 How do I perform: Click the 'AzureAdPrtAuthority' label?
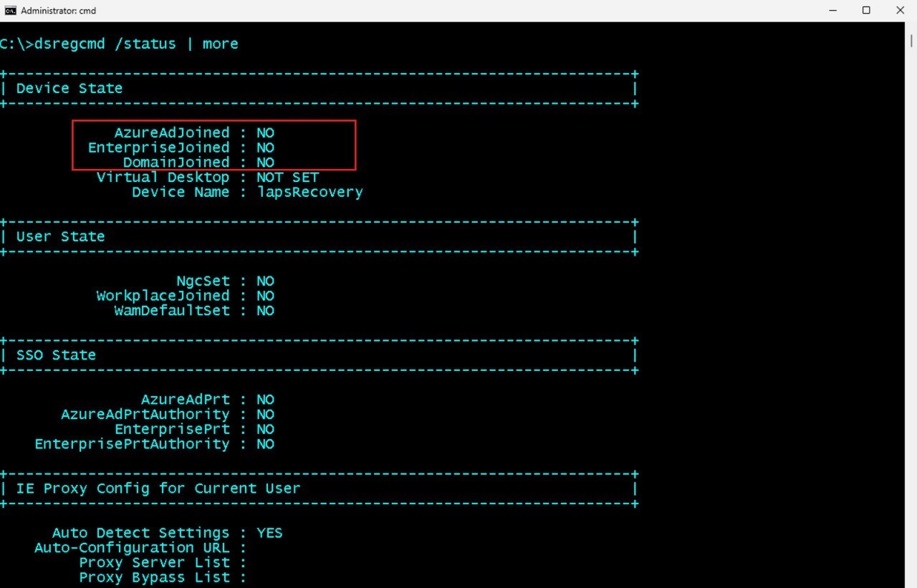point(145,415)
